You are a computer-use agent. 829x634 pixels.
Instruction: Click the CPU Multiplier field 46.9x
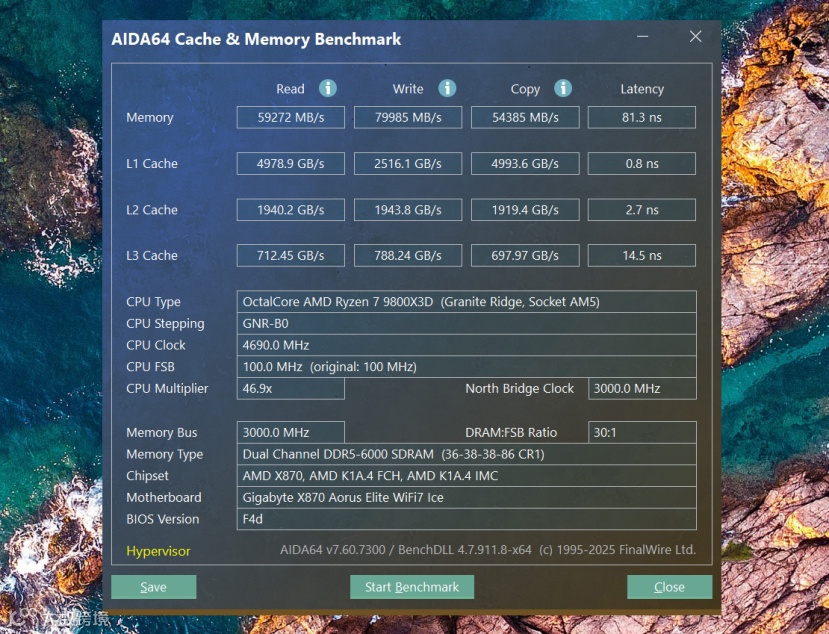(x=291, y=389)
